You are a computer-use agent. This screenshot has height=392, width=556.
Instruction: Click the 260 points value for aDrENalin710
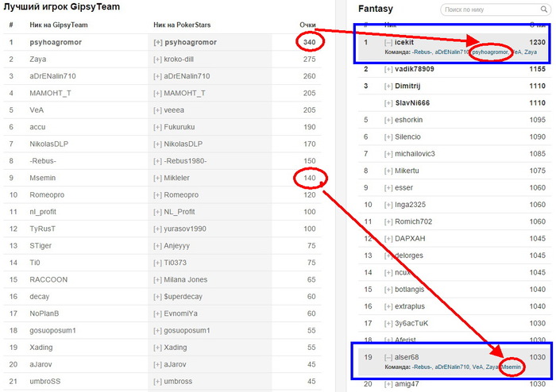click(x=309, y=76)
